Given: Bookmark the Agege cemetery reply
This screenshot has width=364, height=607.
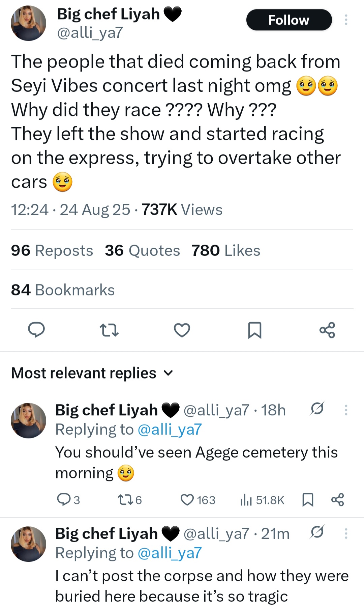Looking at the screenshot, I should [x=308, y=500].
